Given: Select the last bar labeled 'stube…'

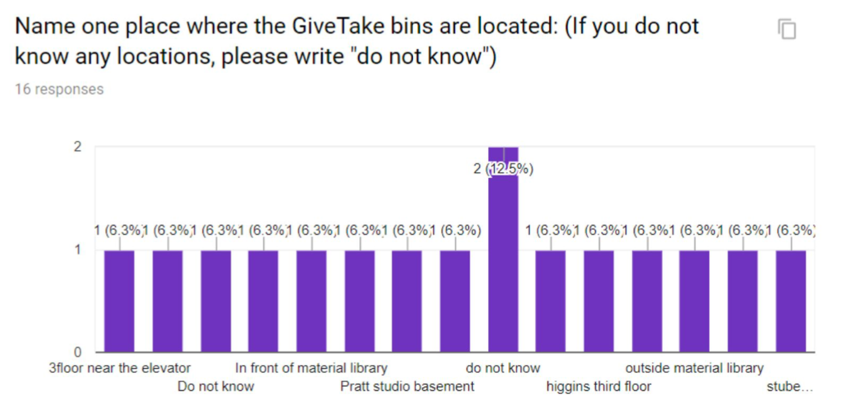Looking at the screenshot, I should 791,301.
